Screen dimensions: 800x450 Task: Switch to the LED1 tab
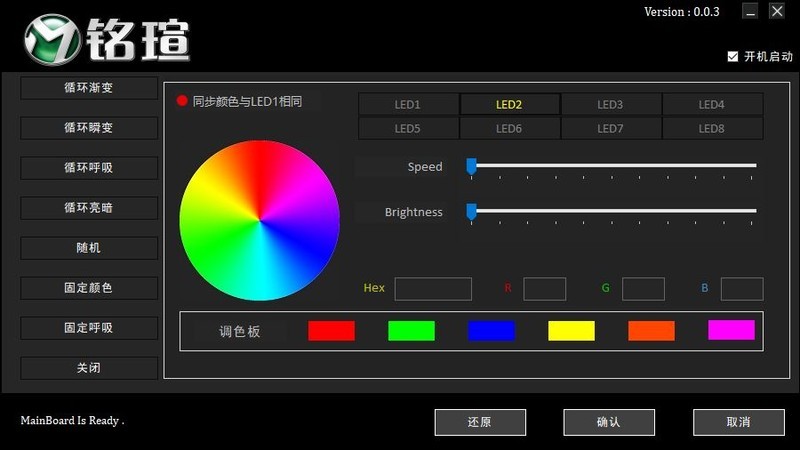tap(408, 104)
